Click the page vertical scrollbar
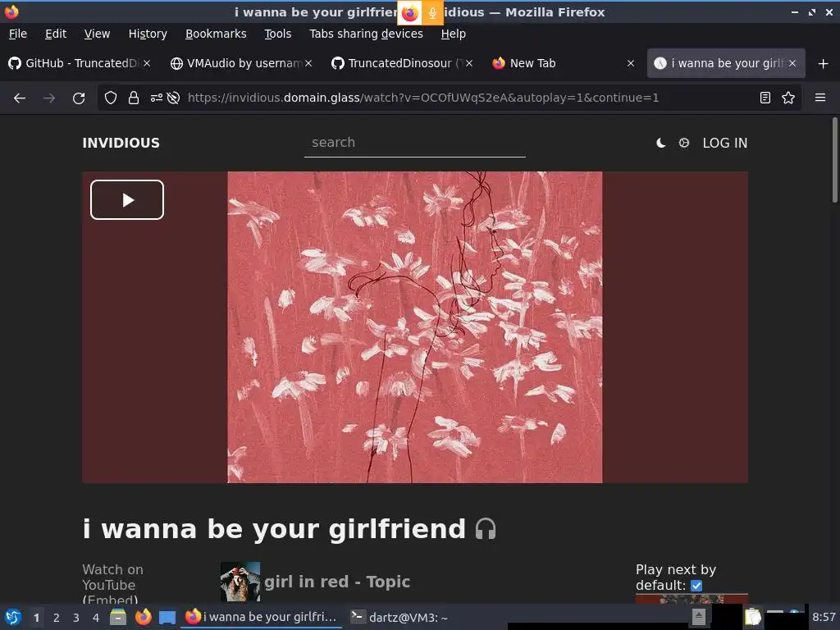The height and width of the screenshot is (630, 840). coord(834,160)
